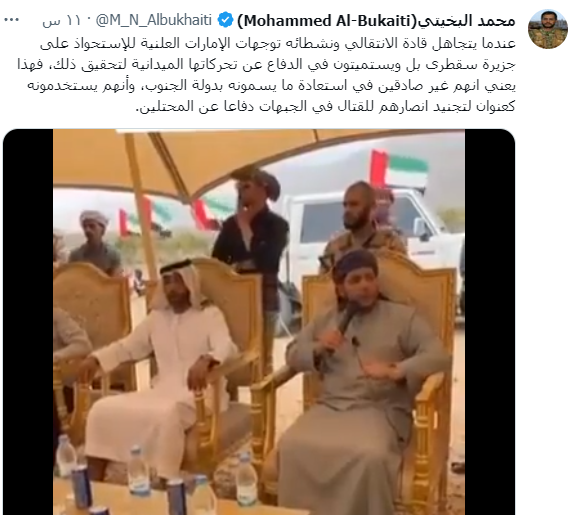Screen dimensions: 582x515
Task: Click the left black letterbox of the video
Action: pyautogui.click(x=28, y=322)
